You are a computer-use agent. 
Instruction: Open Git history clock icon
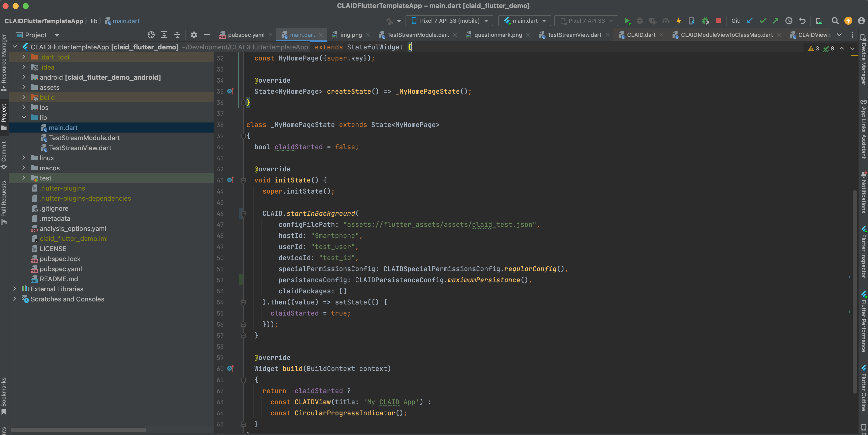click(789, 21)
